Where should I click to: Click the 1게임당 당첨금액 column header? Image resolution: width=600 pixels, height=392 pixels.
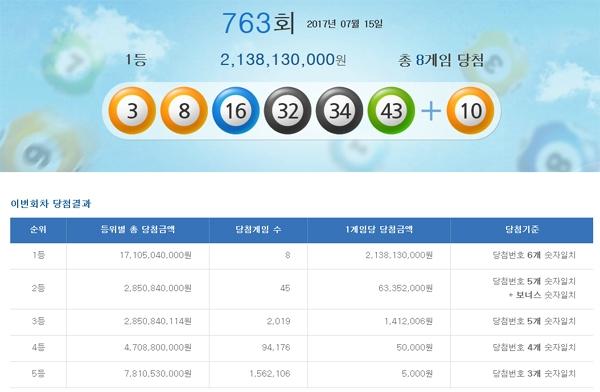(379, 230)
